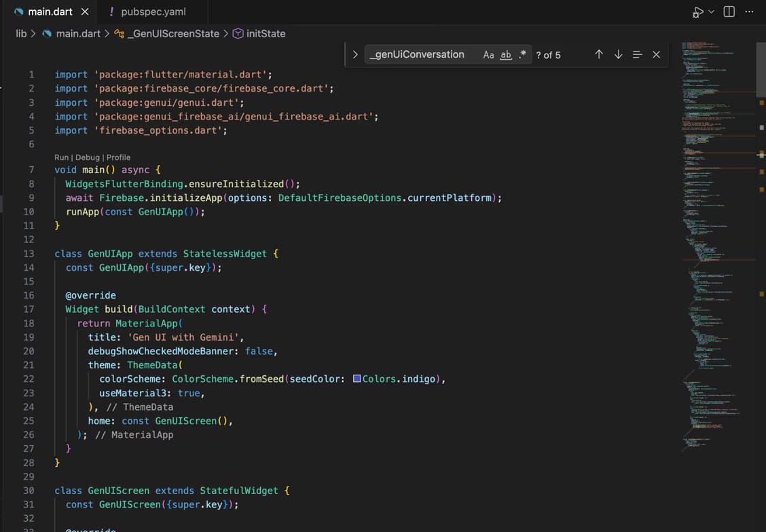Select the main.dart breadcrumb item
The image size is (766, 532).
(x=78, y=34)
